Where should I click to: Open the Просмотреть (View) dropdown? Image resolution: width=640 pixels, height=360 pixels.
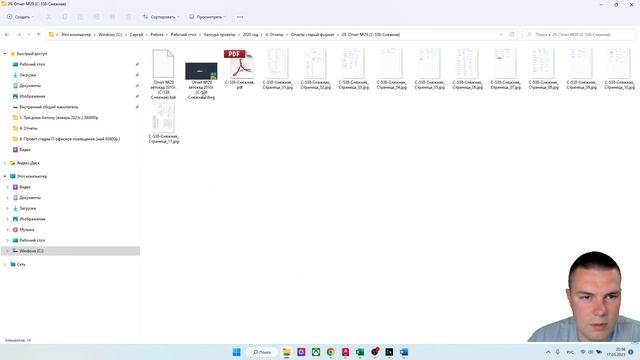coord(207,17)
